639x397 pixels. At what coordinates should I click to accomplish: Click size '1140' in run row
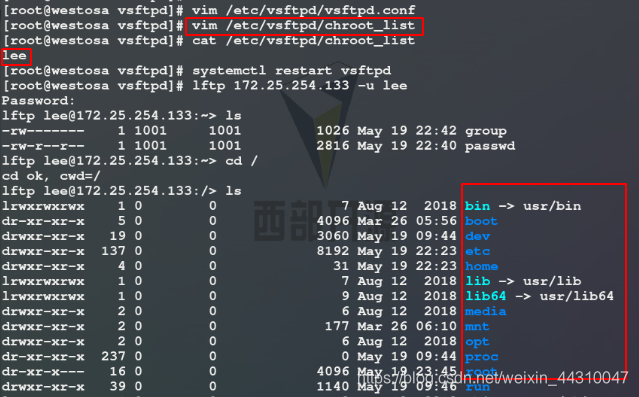coord(333,386)
